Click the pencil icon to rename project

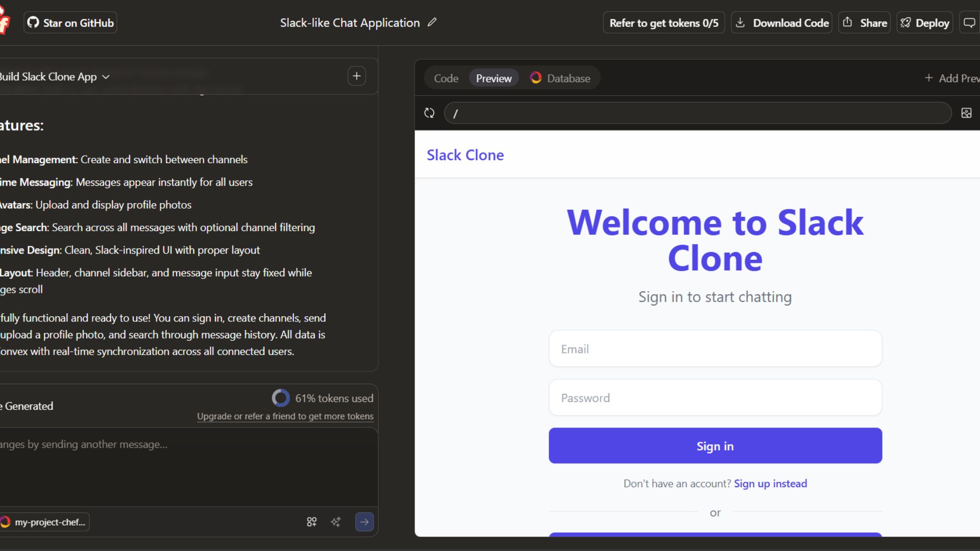432,22
